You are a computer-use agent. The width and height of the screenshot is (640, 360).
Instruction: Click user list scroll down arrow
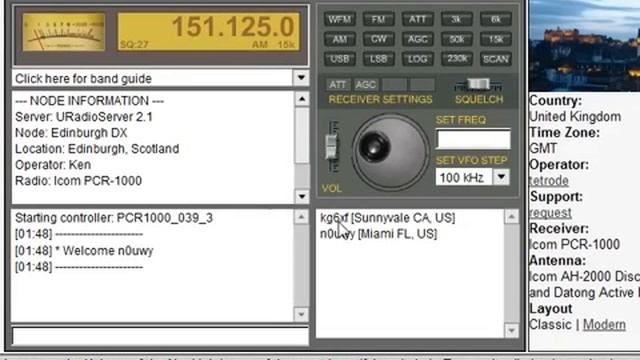pos(511,331)
